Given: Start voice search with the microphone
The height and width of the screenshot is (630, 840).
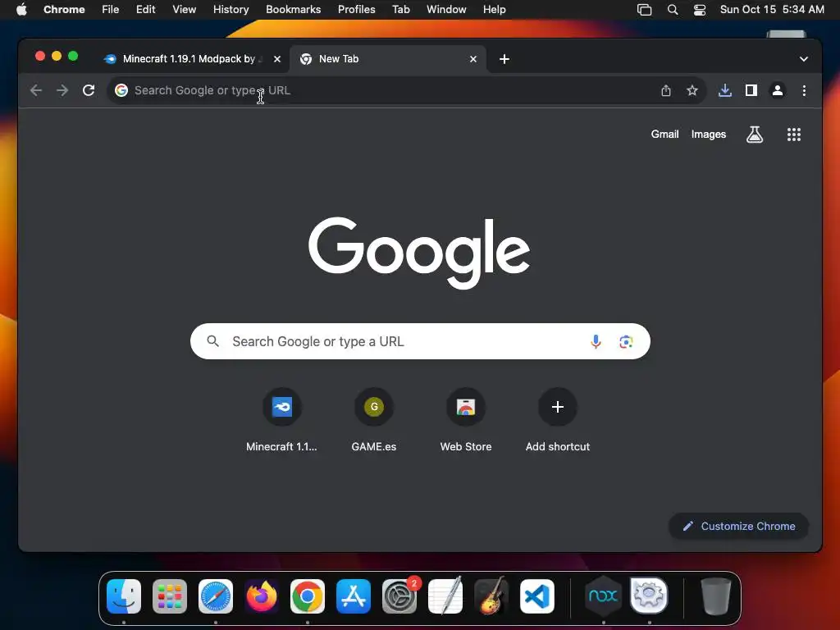Looking at the screenshot, I should coord(596,341).
